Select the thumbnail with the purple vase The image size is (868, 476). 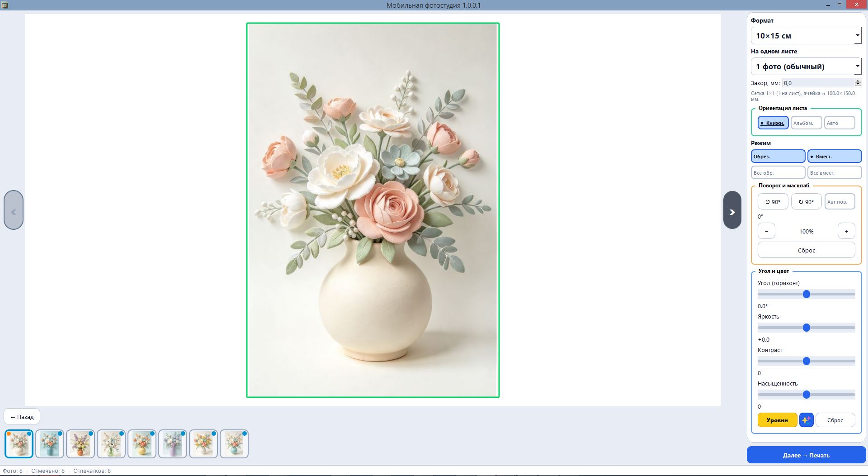(173, 444)
